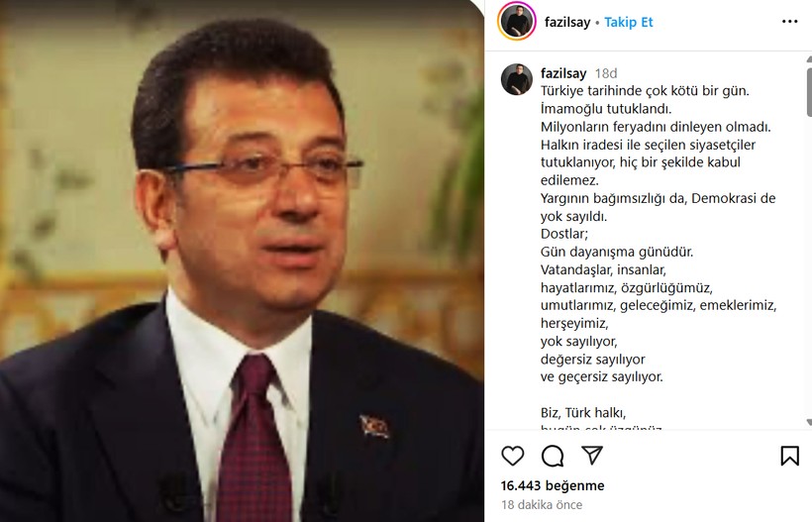Open the three-dot more options menu
This screenshot has height=522, width=812.
pos(790,22)
